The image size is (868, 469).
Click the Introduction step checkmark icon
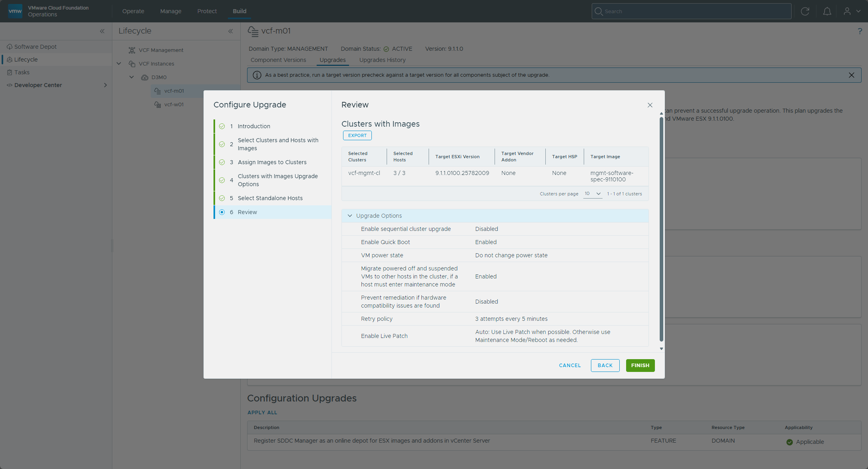(222, 126)
